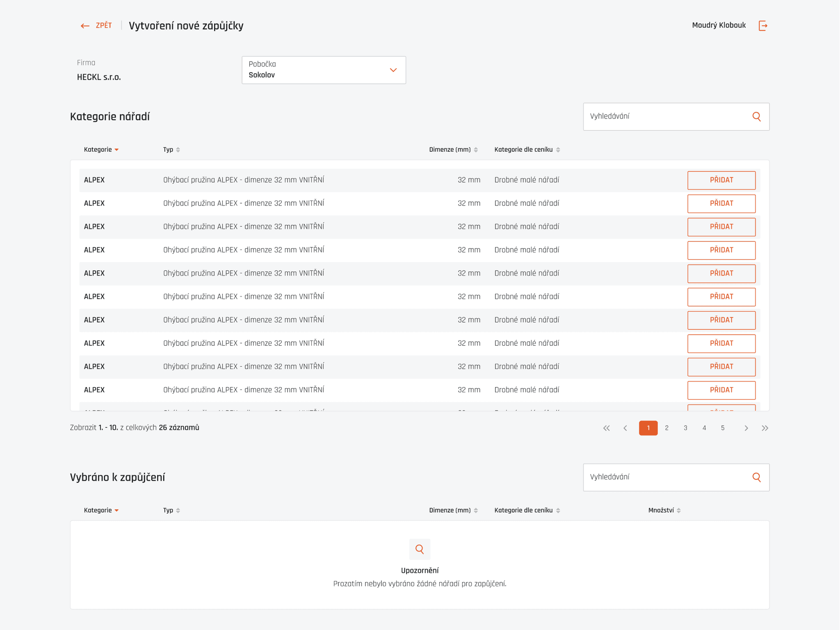This screenshot has height=630, width=840.
Task: Click the 26 záznamů record count text
Action: 179,428
